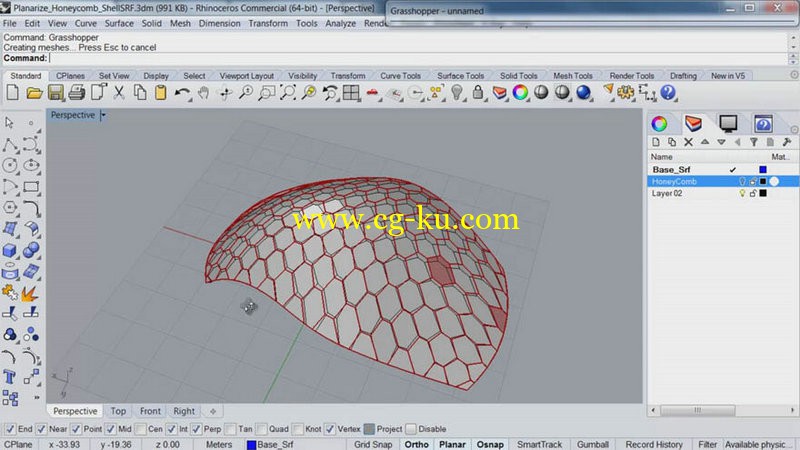
Task: Click the color wheel icon in Standard toolbar
Action: (520, 93)
